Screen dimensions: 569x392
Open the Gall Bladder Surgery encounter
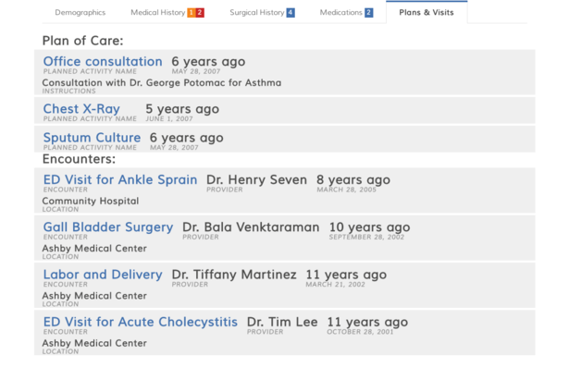pos(108,227)
